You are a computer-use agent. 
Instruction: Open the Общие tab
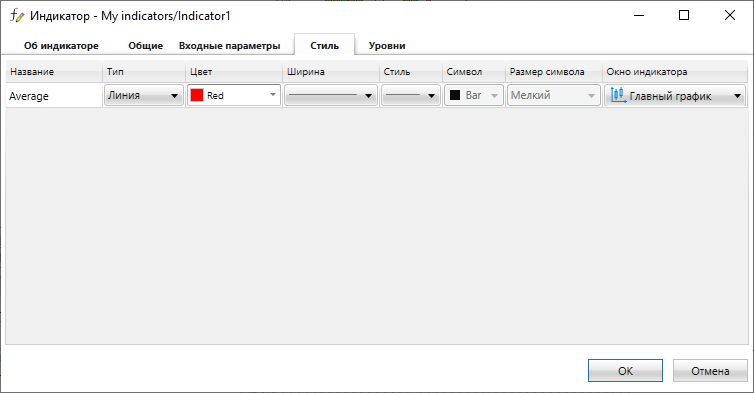145,46
